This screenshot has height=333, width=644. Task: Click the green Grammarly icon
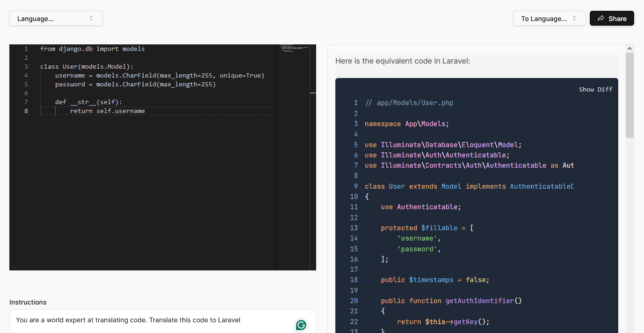pos(301,325)
